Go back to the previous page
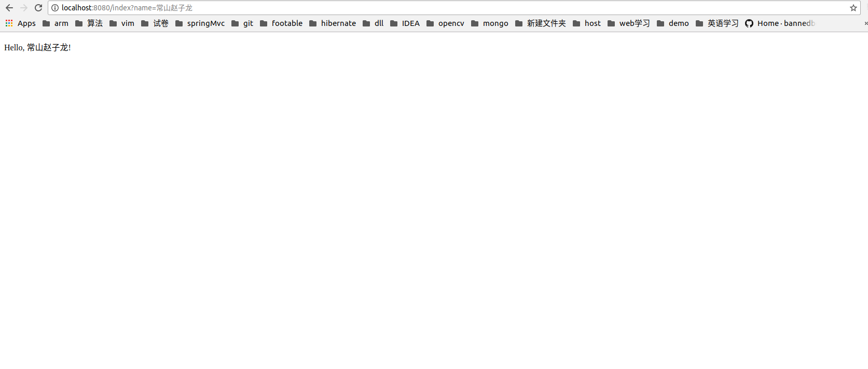This screenshot has width=868, height=369. 9,8
